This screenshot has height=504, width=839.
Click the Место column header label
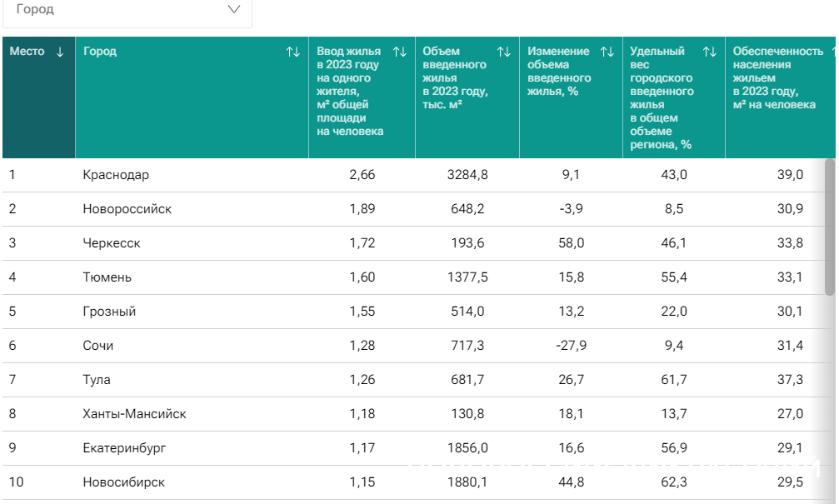(x=27, y=52)
